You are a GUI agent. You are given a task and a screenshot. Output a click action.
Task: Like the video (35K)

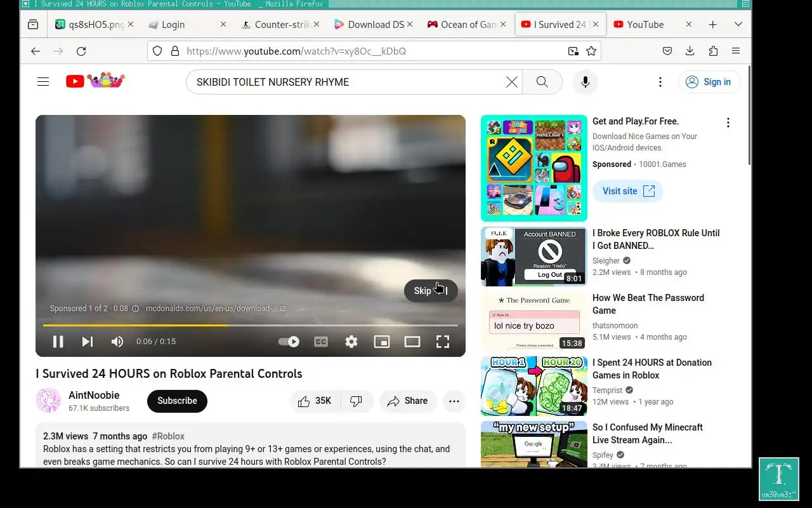click(315, 401)
